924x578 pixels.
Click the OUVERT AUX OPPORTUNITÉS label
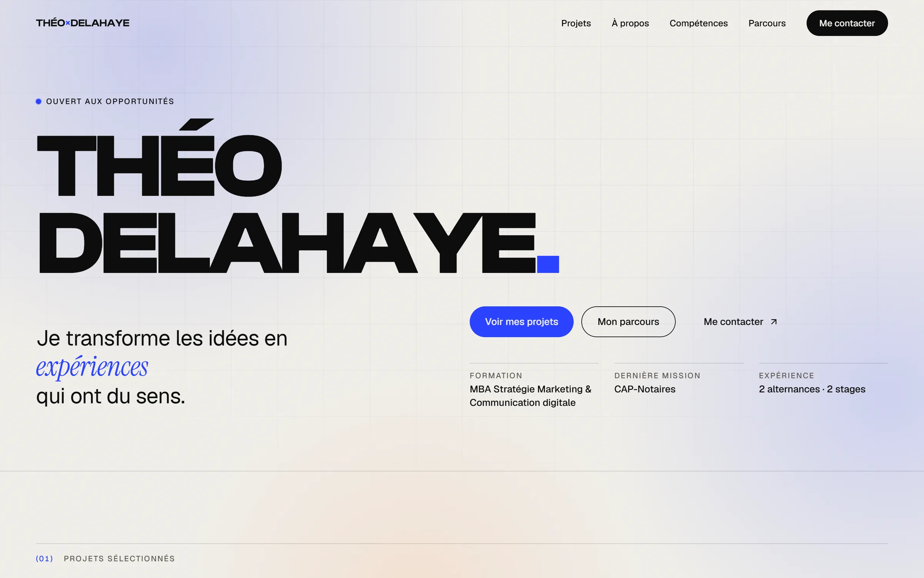110,101
